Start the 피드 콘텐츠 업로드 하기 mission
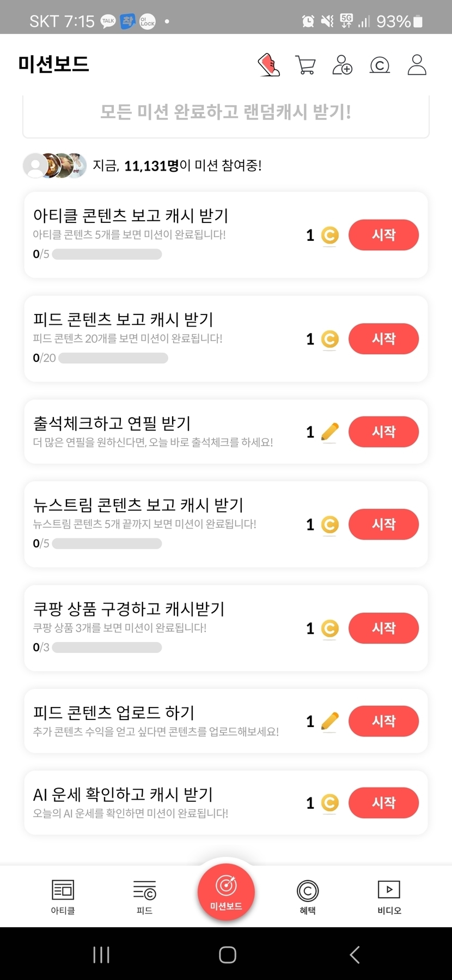452x980 pixels. point(383,721)
